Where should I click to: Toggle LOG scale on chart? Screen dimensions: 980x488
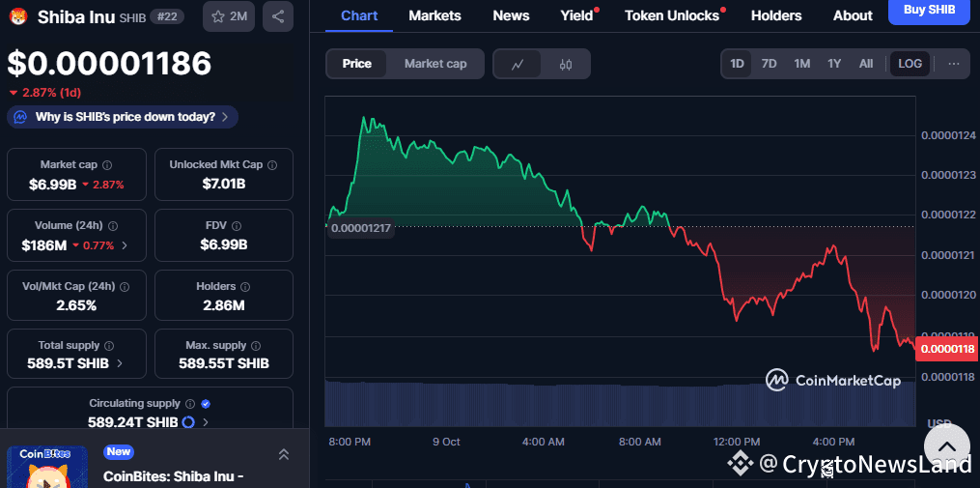910,64
